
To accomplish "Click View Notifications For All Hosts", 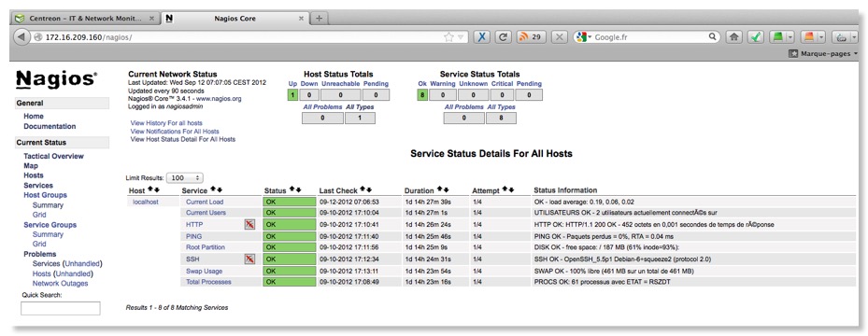I will pos(175,132).
